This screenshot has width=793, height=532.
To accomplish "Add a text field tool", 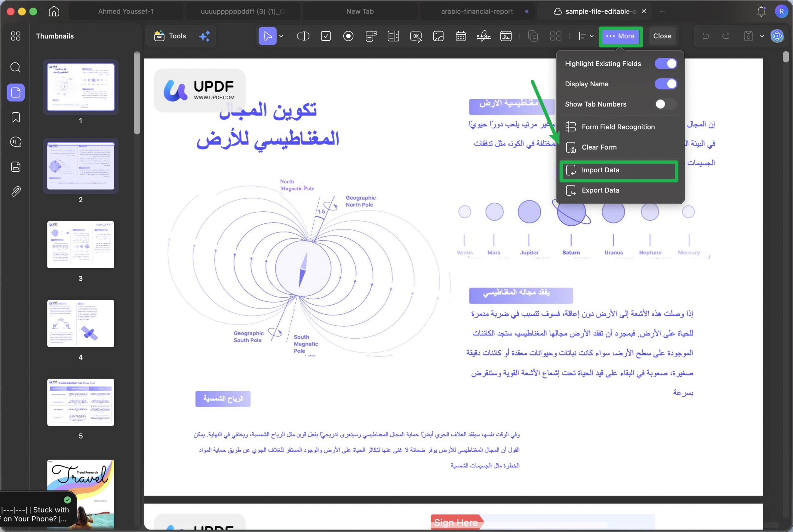I will tap(303, 36).
